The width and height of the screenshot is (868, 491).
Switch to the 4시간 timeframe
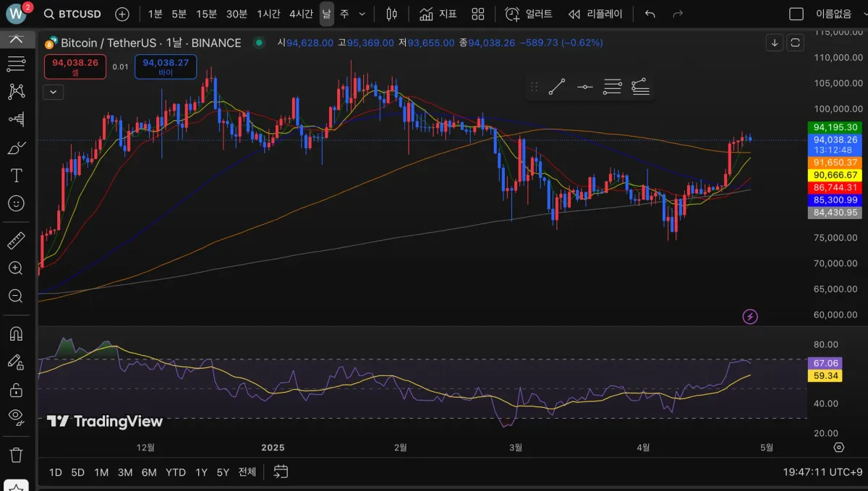click(x=301, y=14)
